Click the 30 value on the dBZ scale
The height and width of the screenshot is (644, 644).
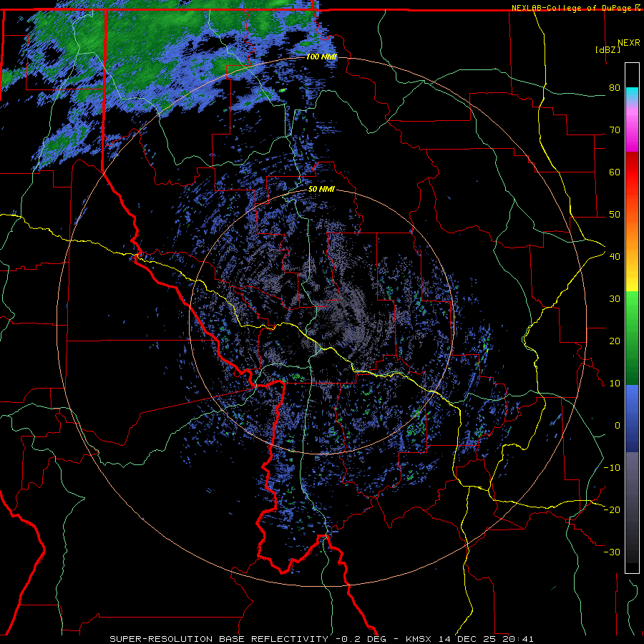click(x=615, y=299)
